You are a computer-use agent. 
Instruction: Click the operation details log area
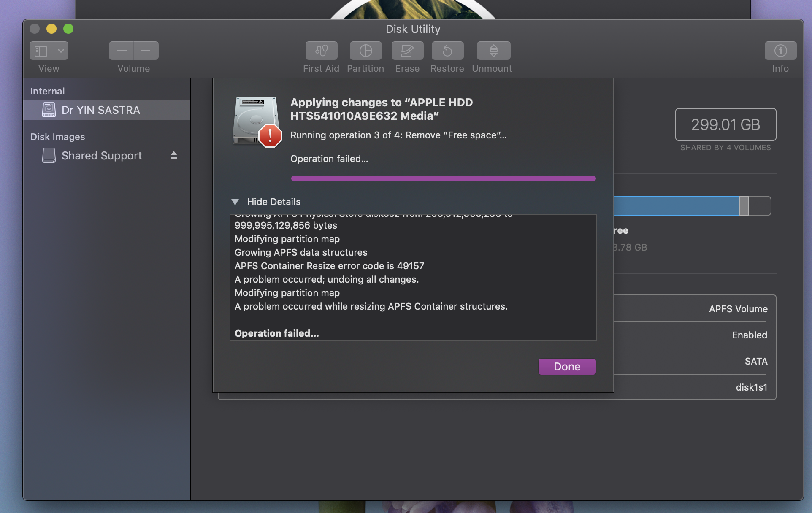[412, 277]
